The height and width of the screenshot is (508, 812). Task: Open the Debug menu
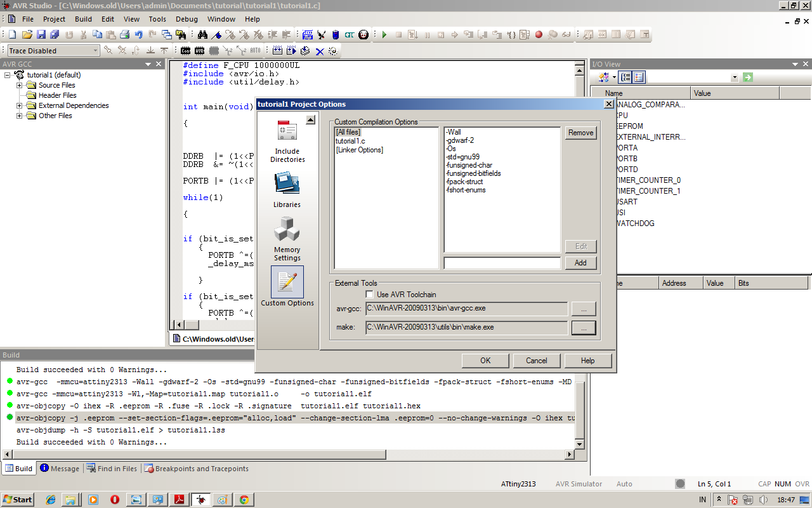coord(187,19)
